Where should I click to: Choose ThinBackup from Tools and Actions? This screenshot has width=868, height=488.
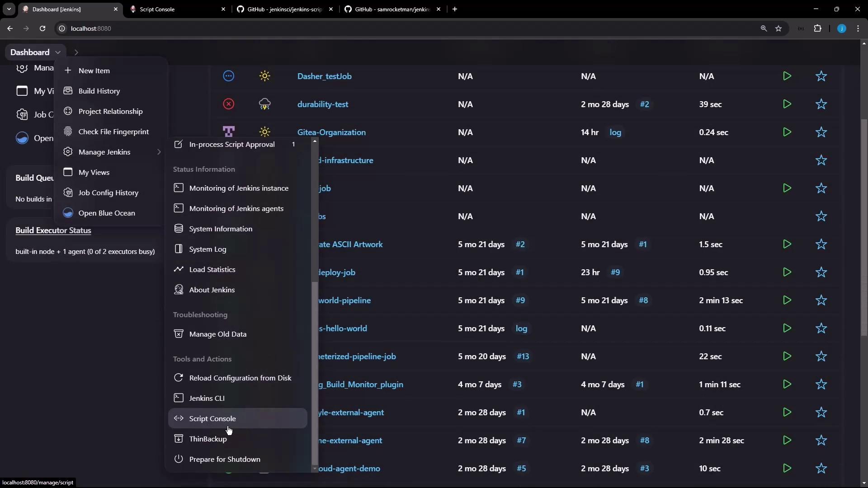[208, 439]
